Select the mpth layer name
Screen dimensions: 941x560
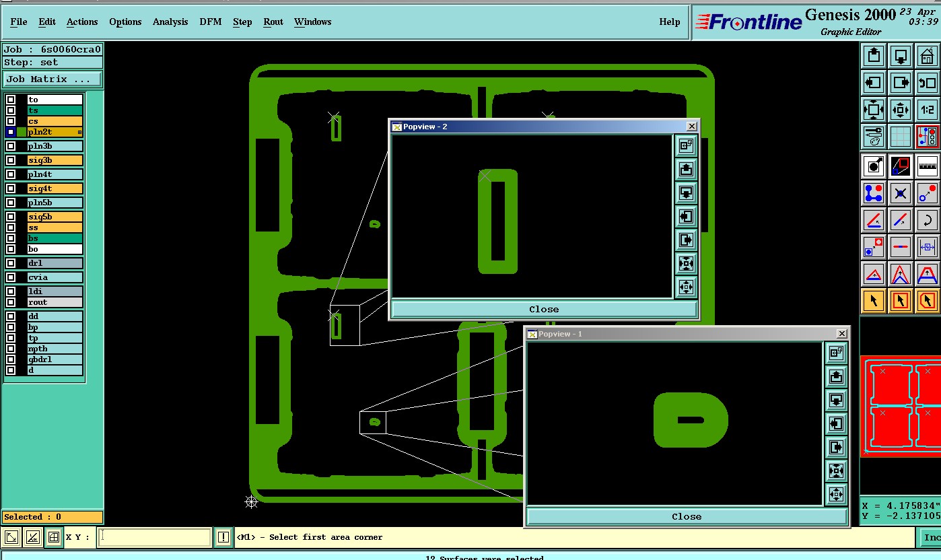coord(55,349)
